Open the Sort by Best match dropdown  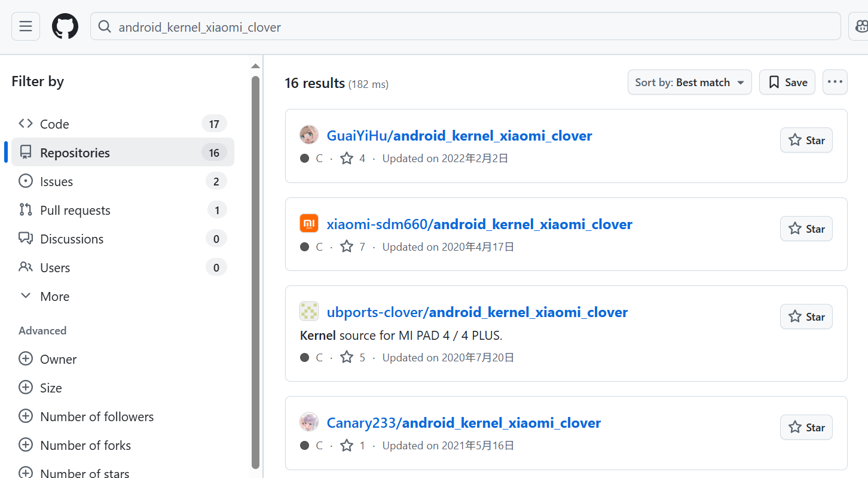[689, 83]
